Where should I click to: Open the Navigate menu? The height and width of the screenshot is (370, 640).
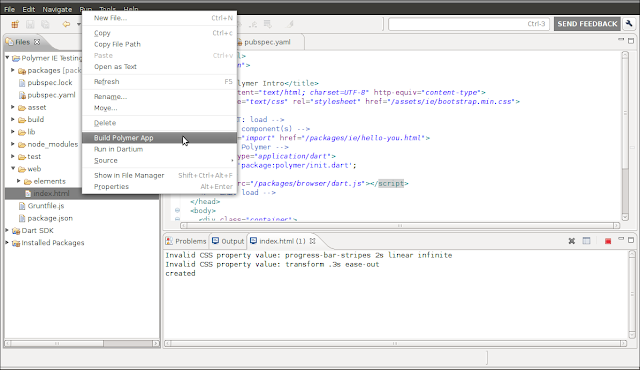click(57, 9)
